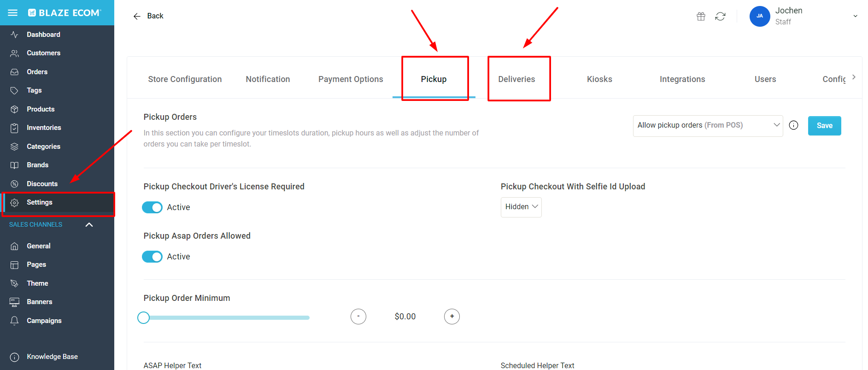Go Back using the top-left link

click(x=148, y=16)
